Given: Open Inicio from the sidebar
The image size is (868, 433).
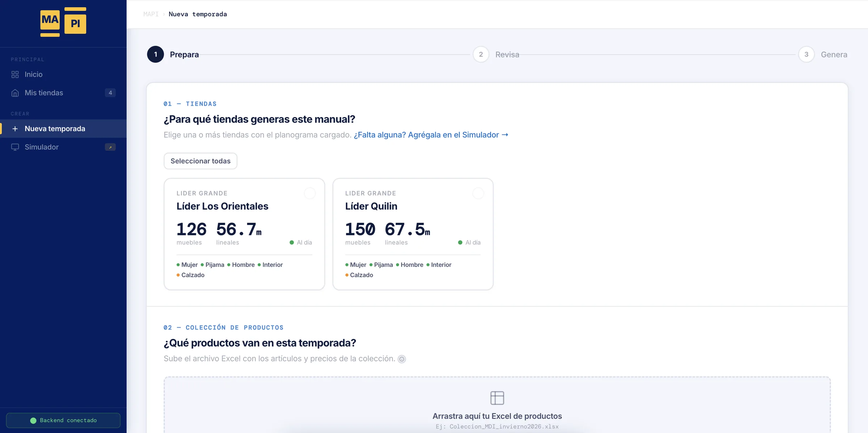Looking at the screenshot, I should pyautogui.click(x=63, y=75).
